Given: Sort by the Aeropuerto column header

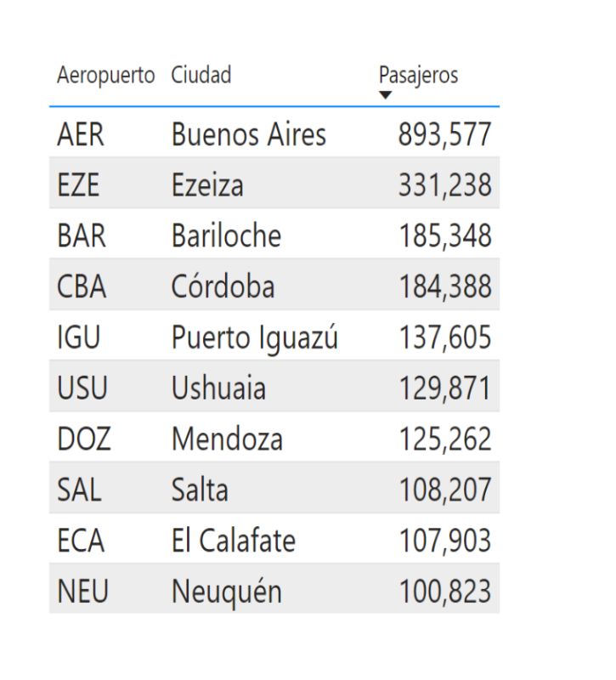Looking at the screenshot, I should click(106, 76).
